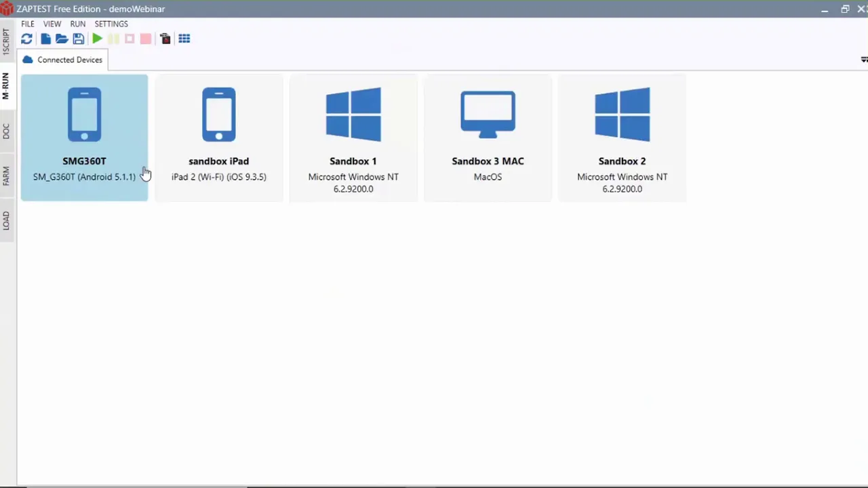Open the folder icon in toolbar
The image size is (868, 488).
62,39
